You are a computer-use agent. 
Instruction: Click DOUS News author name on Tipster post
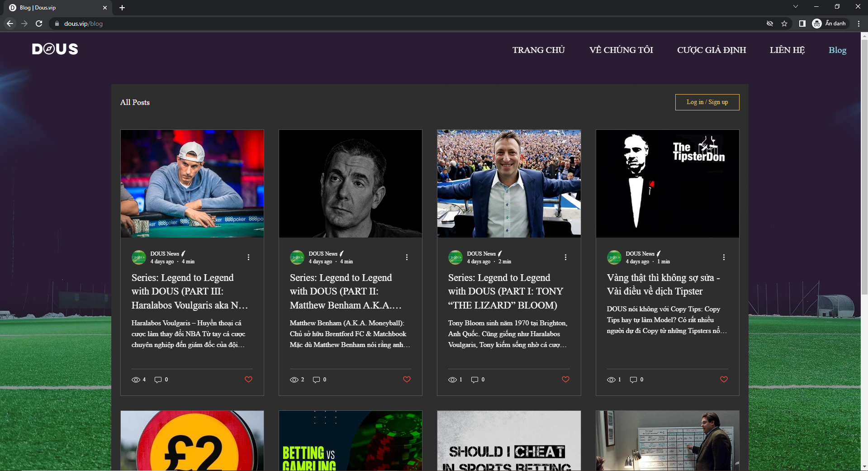(x=640, y=254)
